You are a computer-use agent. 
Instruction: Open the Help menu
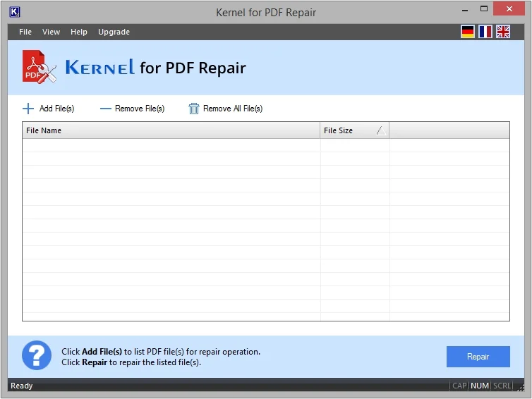79,32
